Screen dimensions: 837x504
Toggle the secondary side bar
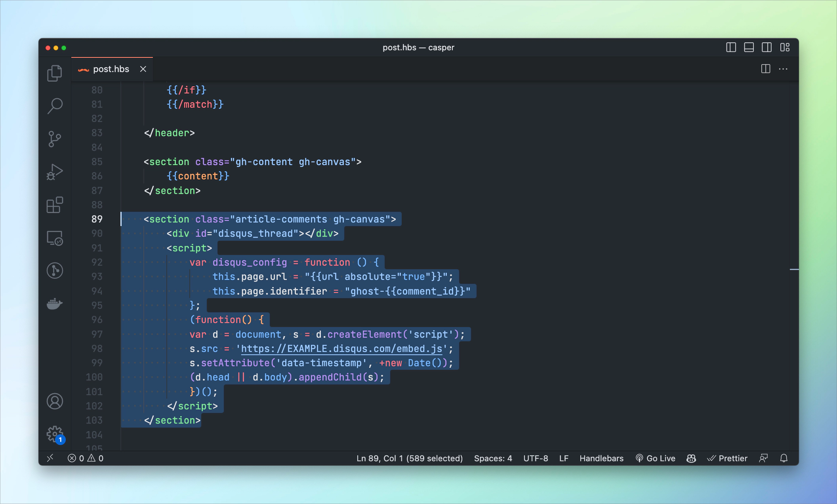pyautogui.click(x=766, y=48)
